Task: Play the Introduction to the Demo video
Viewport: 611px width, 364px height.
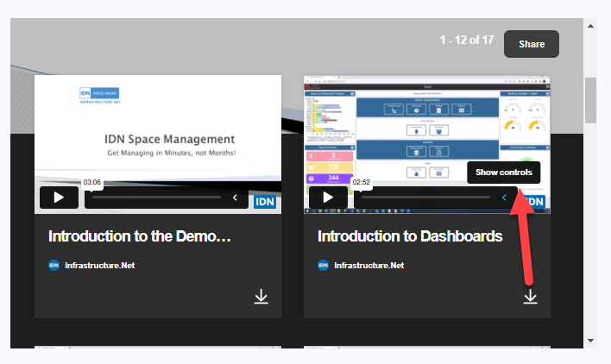Action: click(x=59, y=198)
